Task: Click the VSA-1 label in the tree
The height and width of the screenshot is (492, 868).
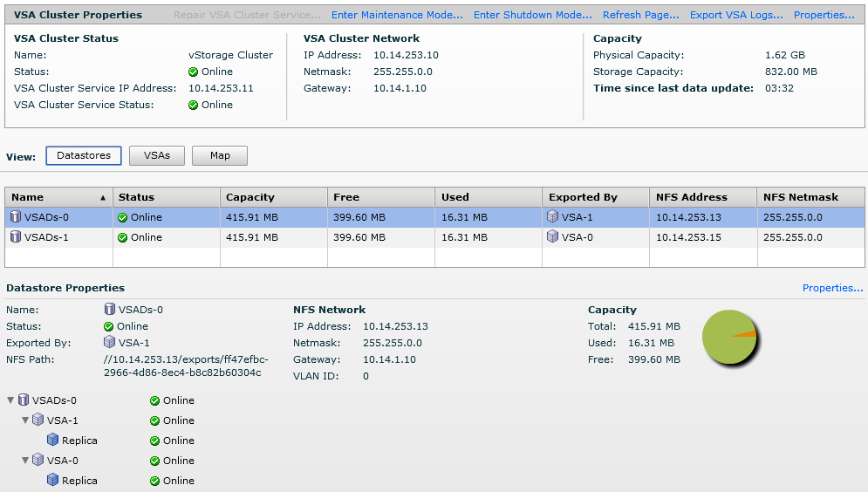Action: point(63,420)
